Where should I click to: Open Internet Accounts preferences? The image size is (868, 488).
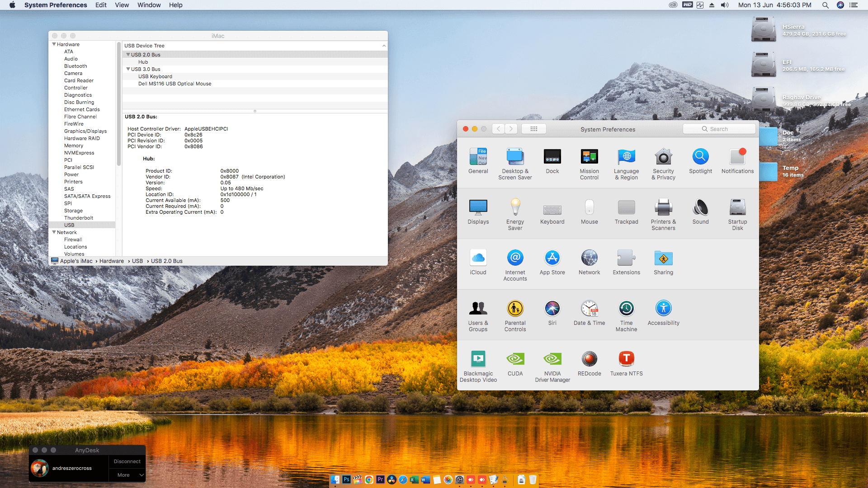515,265
